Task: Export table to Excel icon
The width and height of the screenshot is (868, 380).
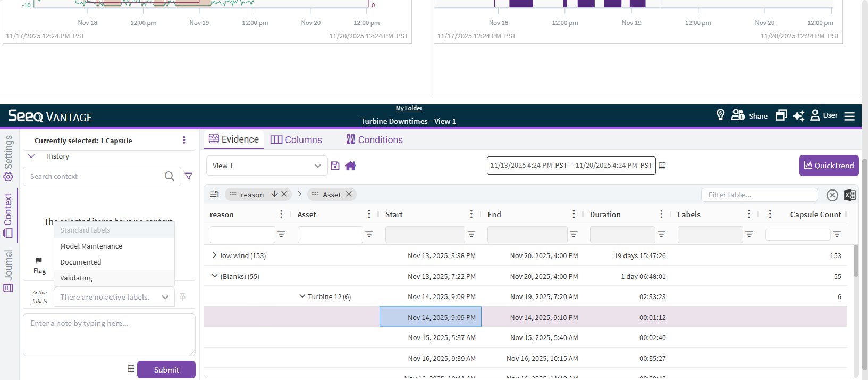Action: (849, 195)
